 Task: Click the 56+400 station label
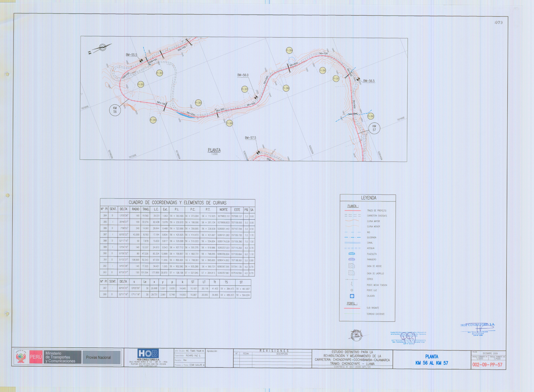pos(251,104)
